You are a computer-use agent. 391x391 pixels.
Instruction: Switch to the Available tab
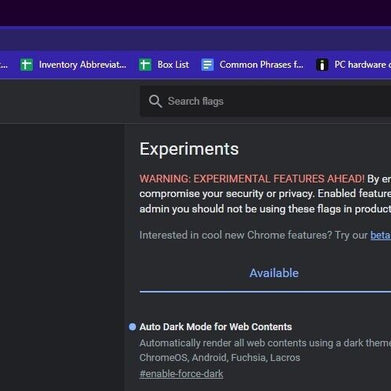274,273
